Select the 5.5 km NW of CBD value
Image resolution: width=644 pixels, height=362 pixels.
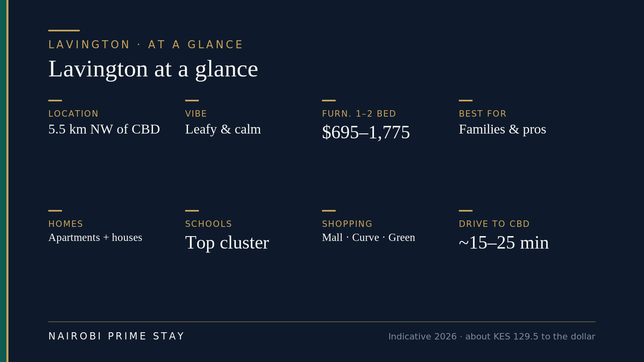coord(104,129)
